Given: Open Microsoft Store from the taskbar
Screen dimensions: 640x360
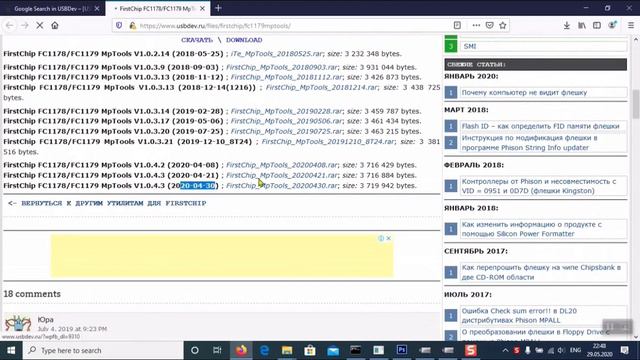Looking at the screenshot, I should coord(310,350).
